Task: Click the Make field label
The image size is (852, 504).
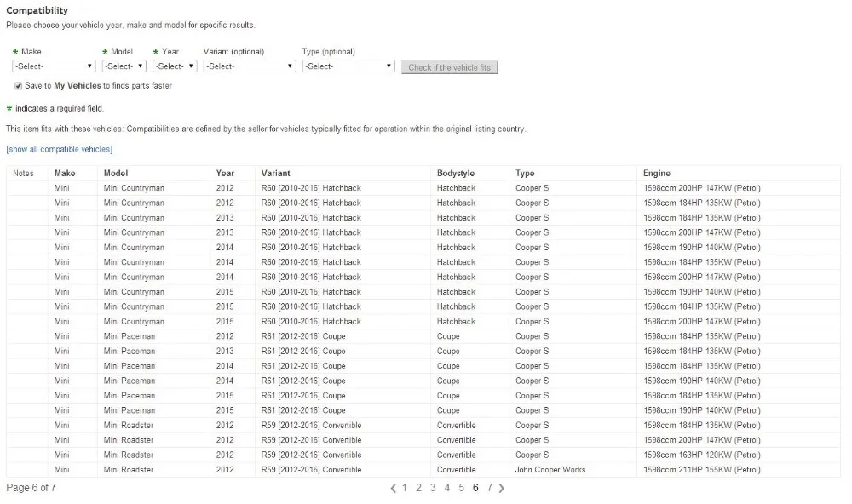Action: click(31, 52)
